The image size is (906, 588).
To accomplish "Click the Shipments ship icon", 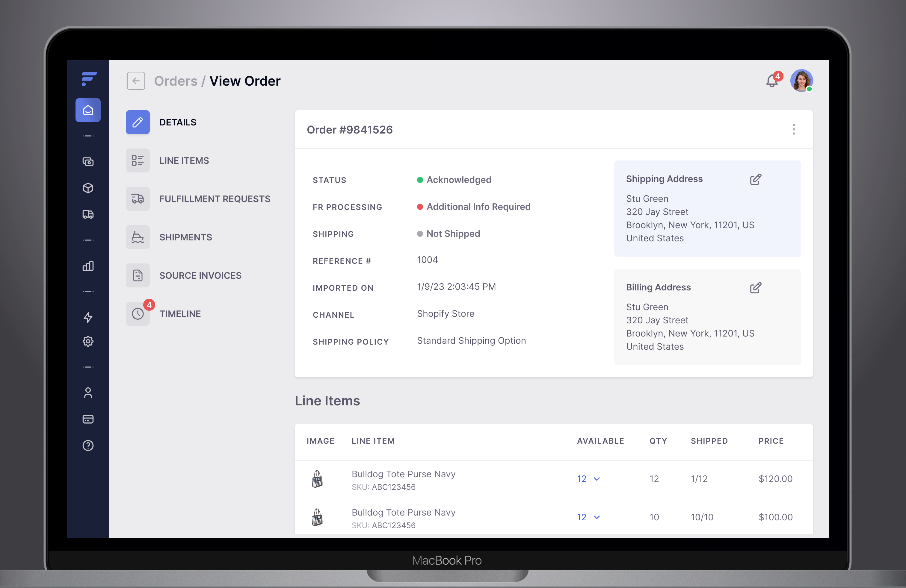I will pyautogui.click(x=138, y=237).
